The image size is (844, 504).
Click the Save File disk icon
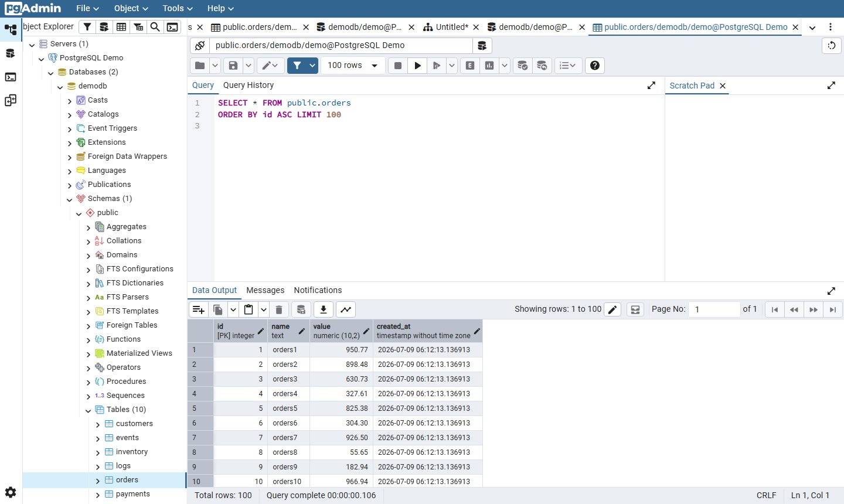pyautogui.click(x=233, y=66)
